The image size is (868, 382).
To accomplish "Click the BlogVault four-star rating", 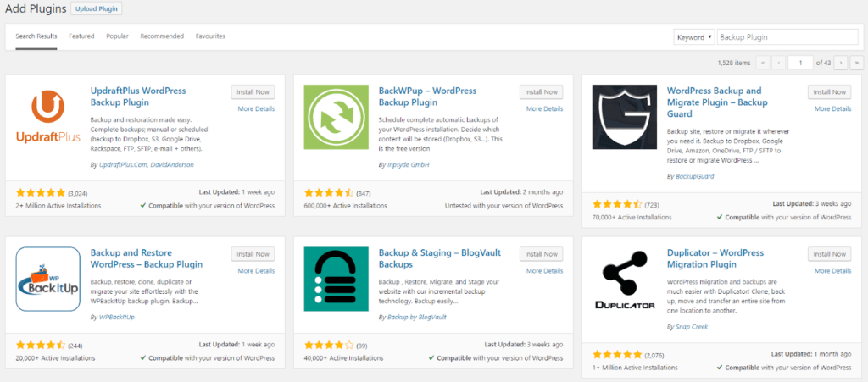I will 329,346.
